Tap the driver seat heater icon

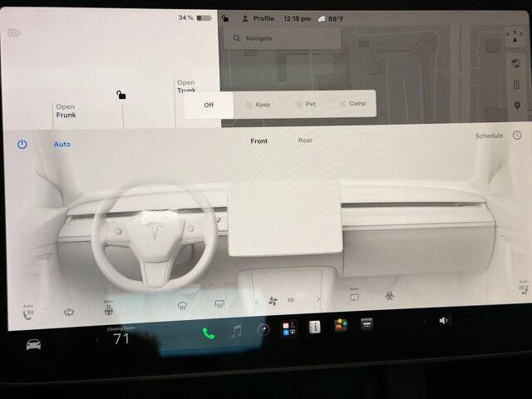tap(28, 313)
